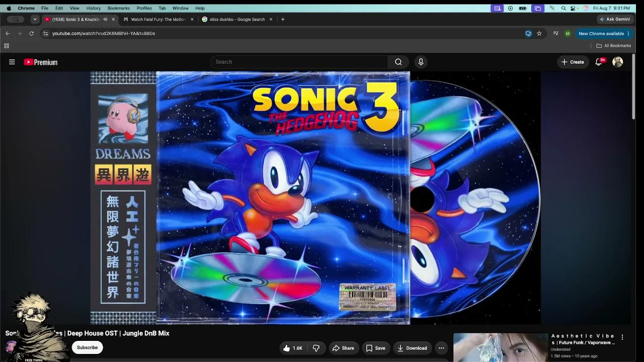Open options for Aesthetic Vibes recommendation
This screenshot has width=644, height=362.
pyautogui.click(x=622, y=337)
